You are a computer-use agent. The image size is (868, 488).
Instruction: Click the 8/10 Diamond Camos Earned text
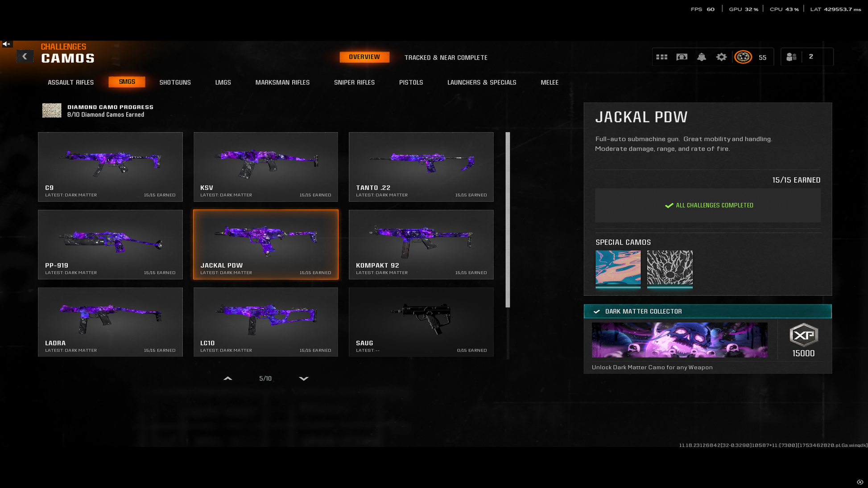[106, 115]
